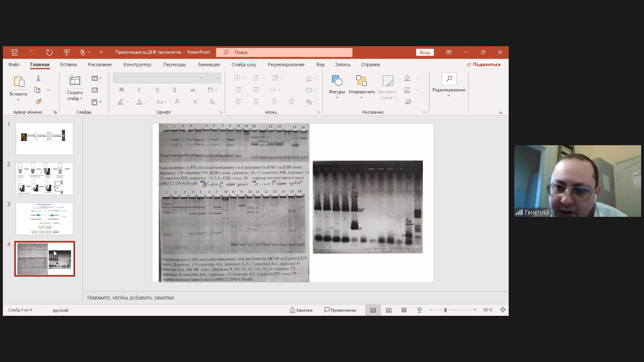644x362 pixels.
Task: Toggle Align Left paragraph button
Action: point(238,101)
